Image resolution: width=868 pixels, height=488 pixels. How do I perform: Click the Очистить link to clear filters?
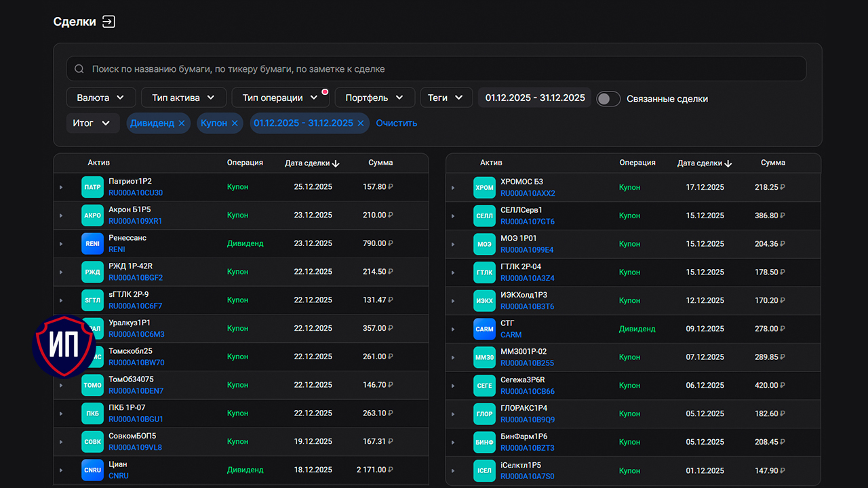pos(397,123)
